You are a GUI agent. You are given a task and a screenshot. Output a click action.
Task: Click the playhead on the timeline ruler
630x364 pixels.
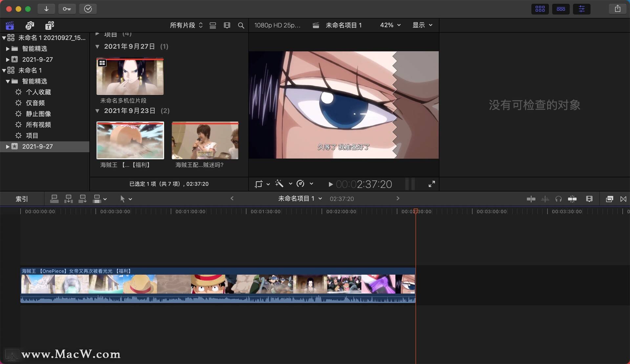coord(415,211)
